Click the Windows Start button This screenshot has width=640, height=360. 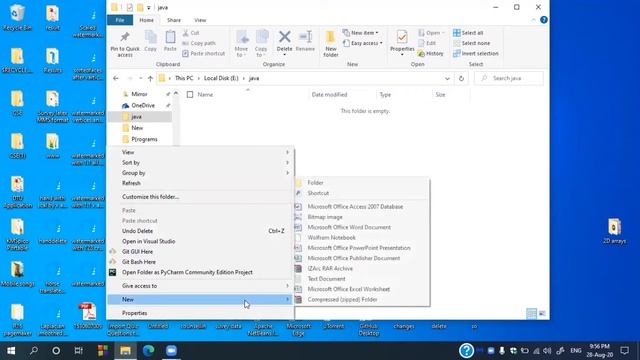click(x=11, y=351)
